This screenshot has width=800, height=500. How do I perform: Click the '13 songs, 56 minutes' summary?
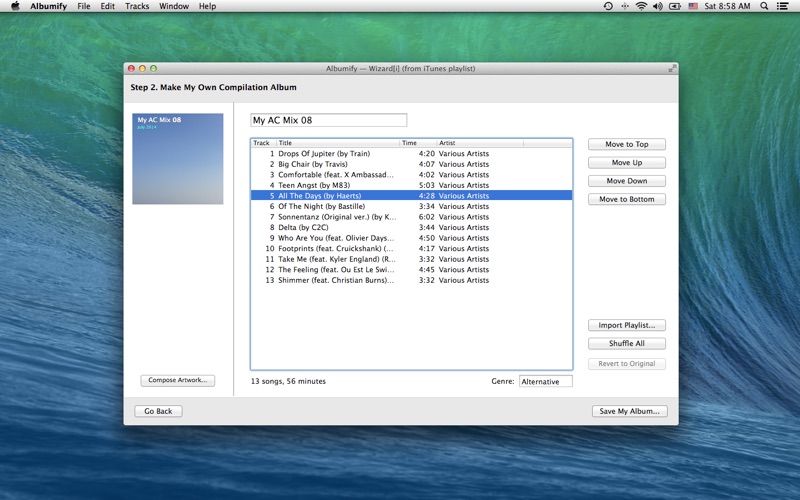coord(288,381)
